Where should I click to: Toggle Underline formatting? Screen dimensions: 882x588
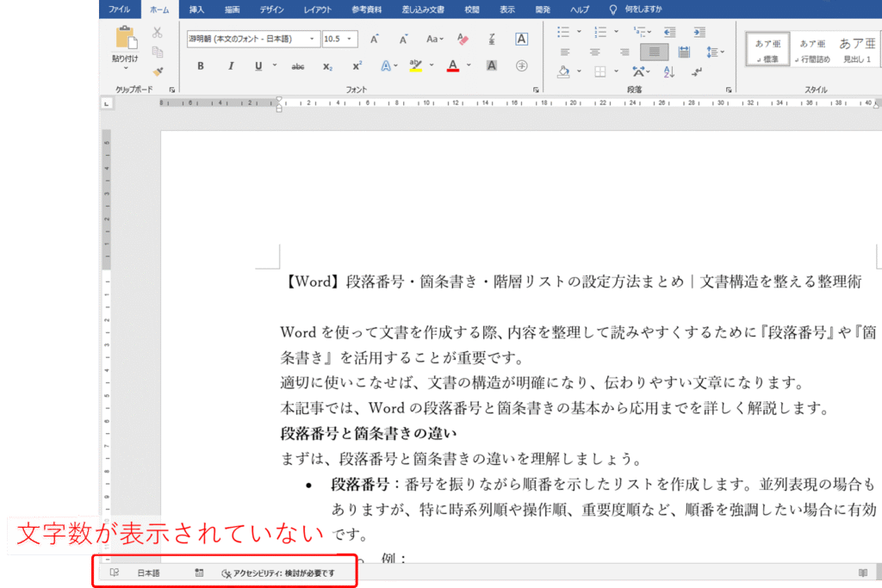point(258,65)
